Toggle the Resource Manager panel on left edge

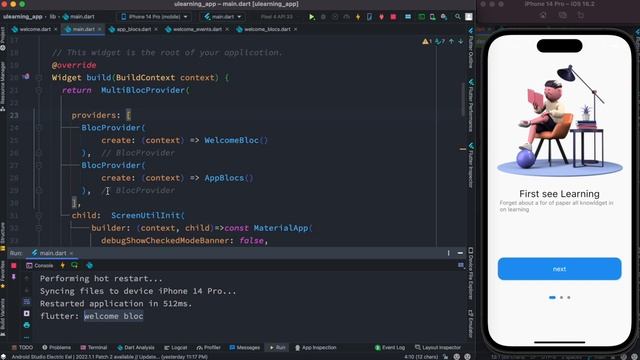(3, 87)
